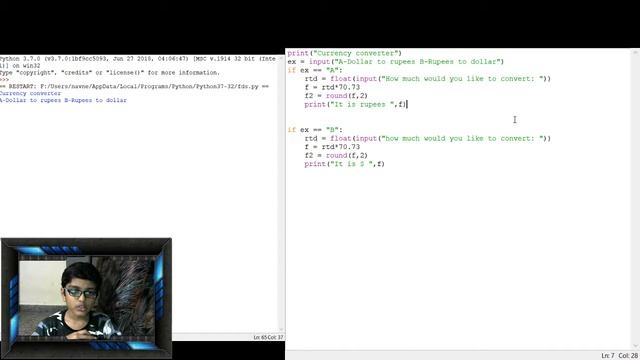The height and width of the screenshot is (360, 640).
Task: Click the "Ln: 7 Col: 28" editor status
Action: tap(619, 356)
